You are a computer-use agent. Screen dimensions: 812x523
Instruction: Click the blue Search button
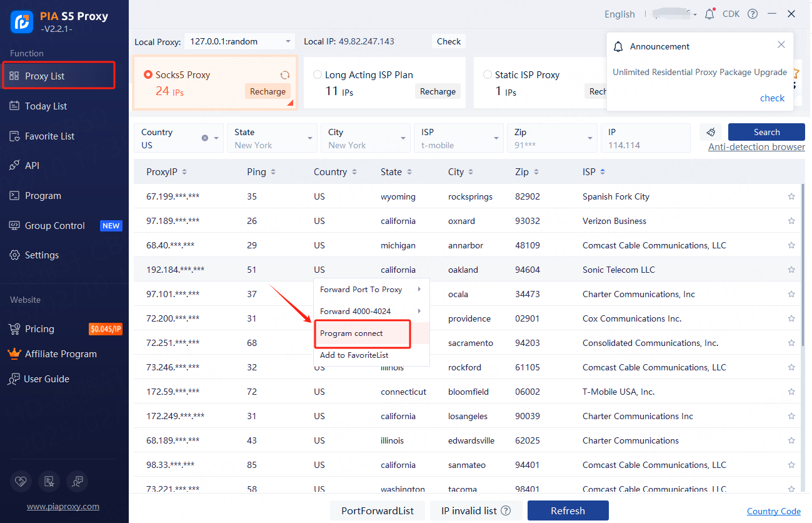click(x=766, y=132)
